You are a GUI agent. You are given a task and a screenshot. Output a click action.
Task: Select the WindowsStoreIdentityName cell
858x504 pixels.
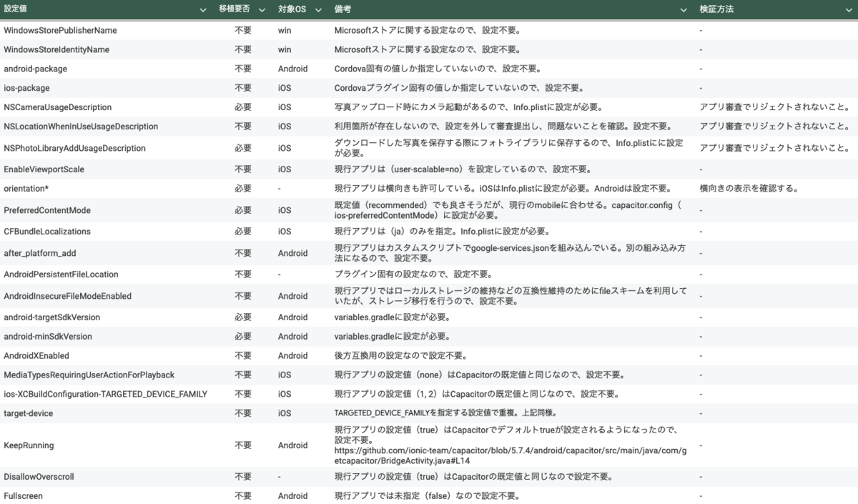coord(56,50)
